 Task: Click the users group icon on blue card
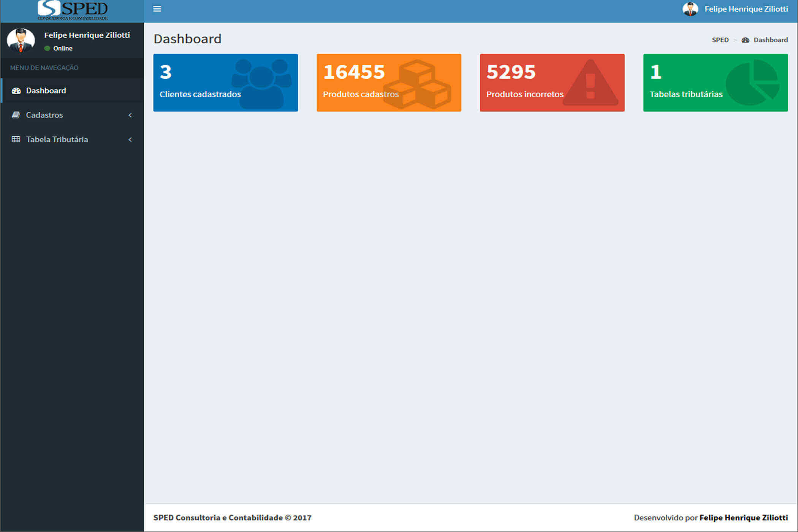261,84
